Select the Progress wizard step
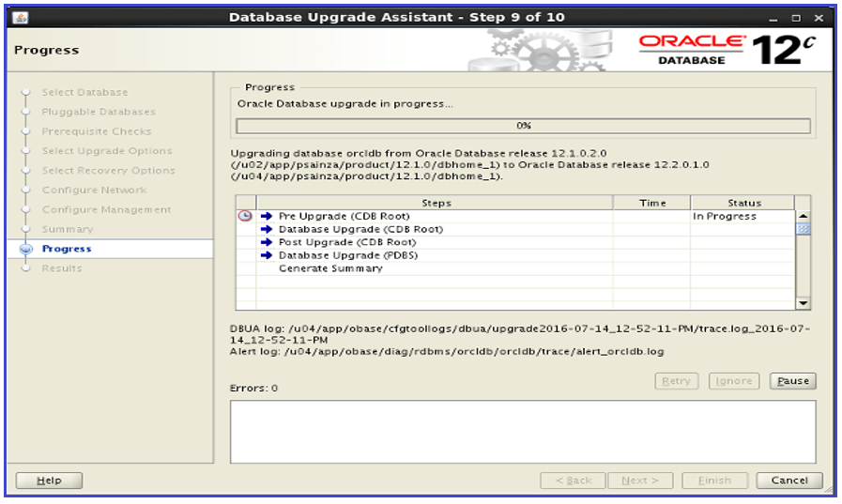This screenshot has height=504, width=842. pos(67,249)
